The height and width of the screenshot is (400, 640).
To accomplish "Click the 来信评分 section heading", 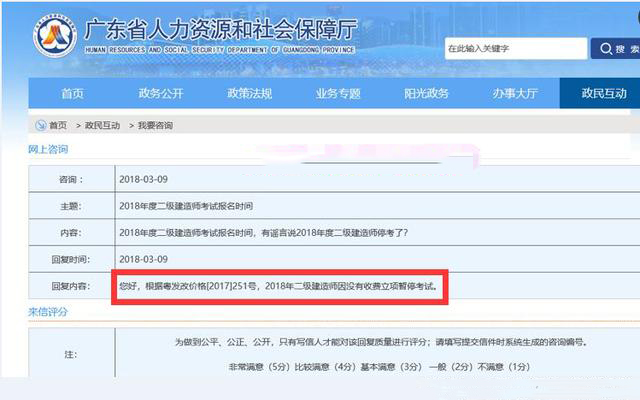I will tap(48, 312).
